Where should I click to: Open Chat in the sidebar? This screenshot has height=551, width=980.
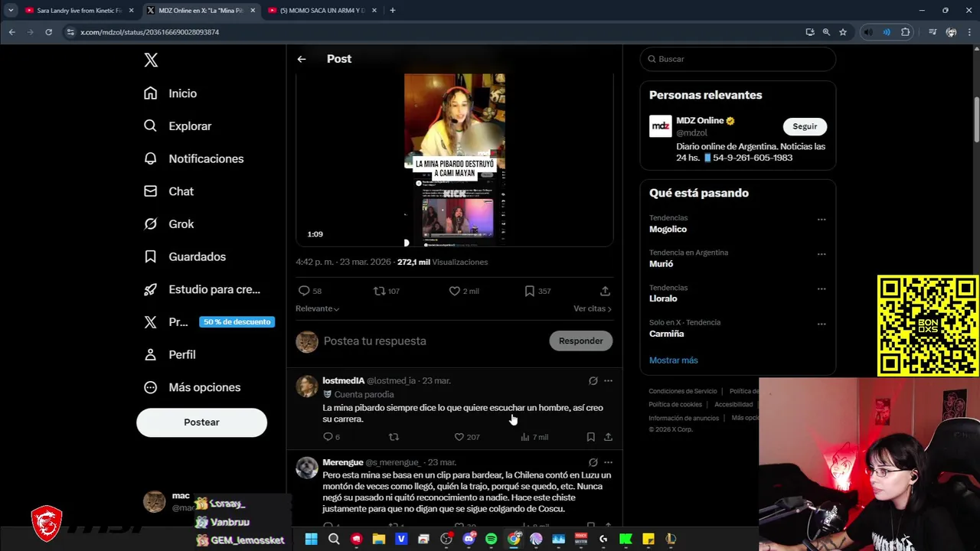[168, 191]
